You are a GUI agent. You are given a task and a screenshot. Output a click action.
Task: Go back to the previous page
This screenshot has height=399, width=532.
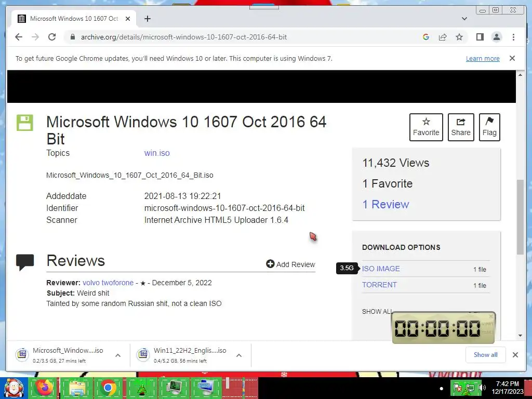click(x=19, y=37)
